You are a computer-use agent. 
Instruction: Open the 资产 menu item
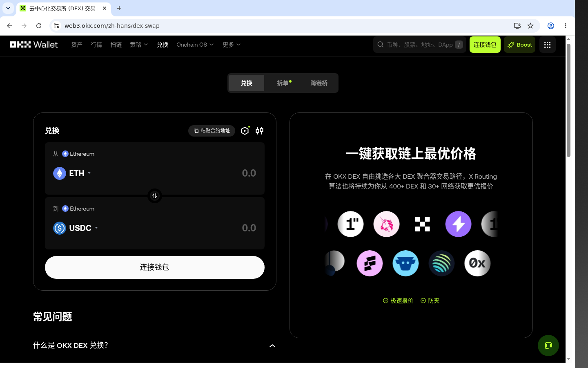click(x=77, y=45)
